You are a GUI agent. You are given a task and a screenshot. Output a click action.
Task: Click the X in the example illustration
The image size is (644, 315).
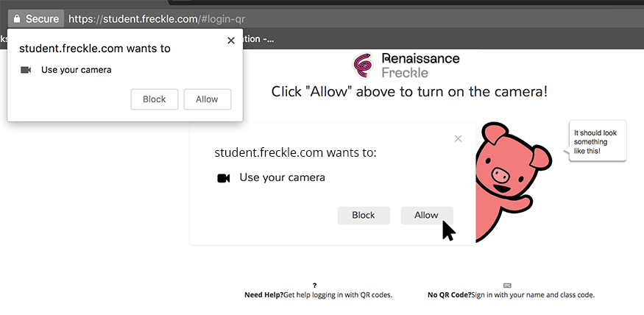click(458, 138)
